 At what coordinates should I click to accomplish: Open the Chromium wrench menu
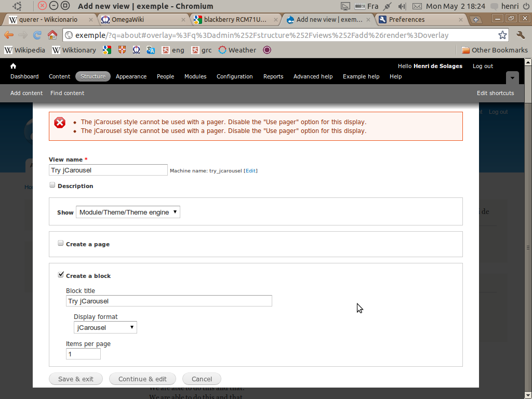click(x=520, y=35)
